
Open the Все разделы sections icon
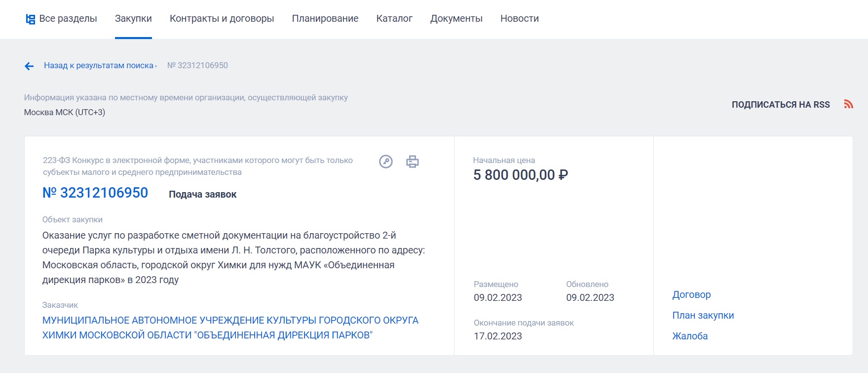tap(31, 19)
